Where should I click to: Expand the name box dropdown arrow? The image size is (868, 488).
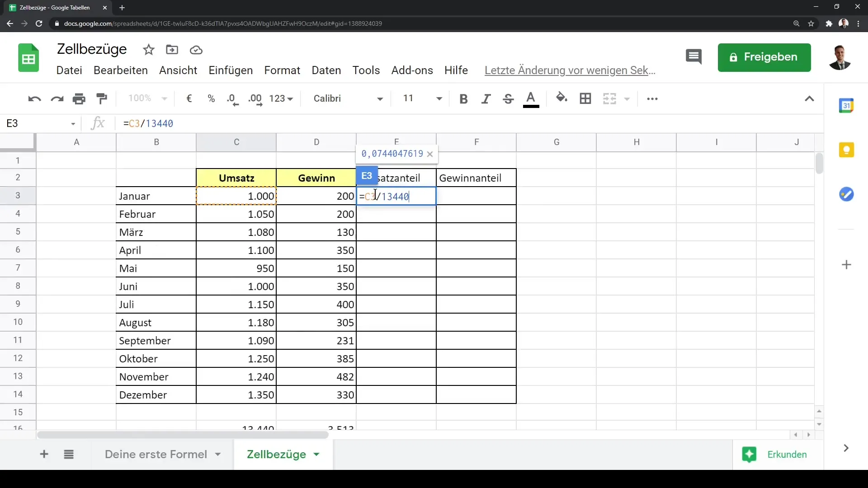(73, 124)
